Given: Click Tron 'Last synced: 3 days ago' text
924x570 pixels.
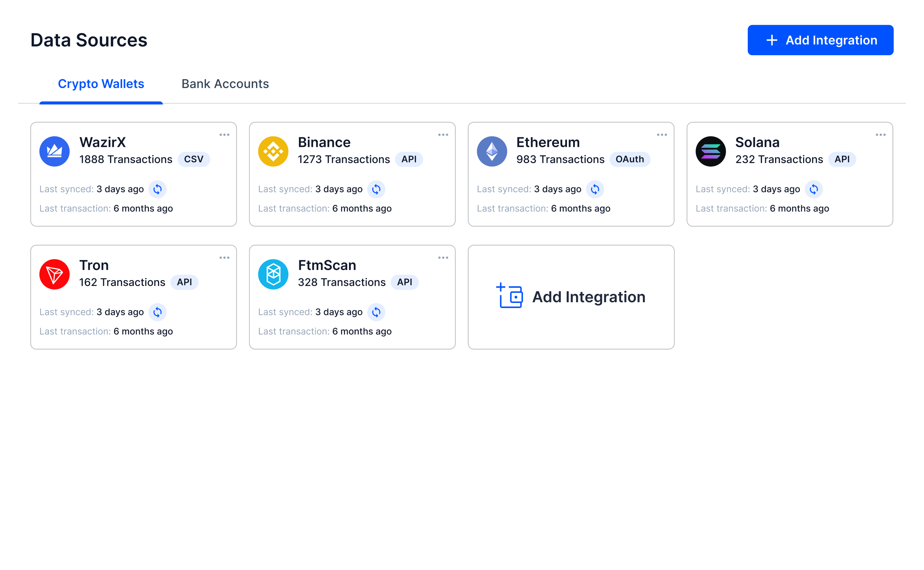Looking at the screenshot, I should point(92,312).
